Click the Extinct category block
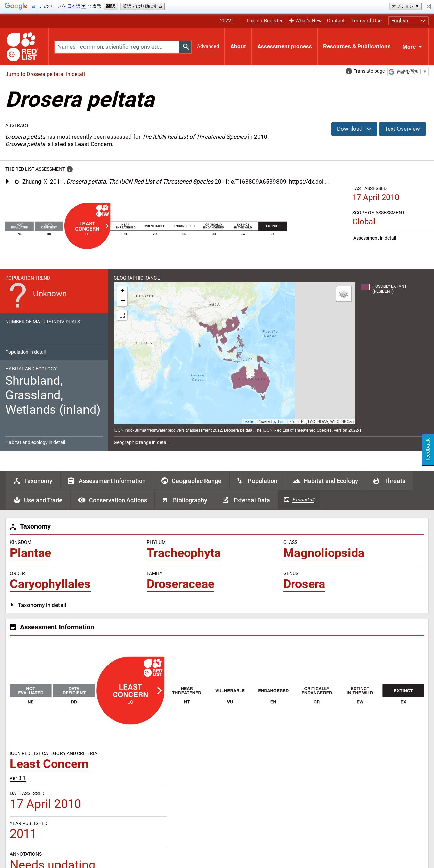Viewport: 434px width, 868px height. tap(272, 226)
